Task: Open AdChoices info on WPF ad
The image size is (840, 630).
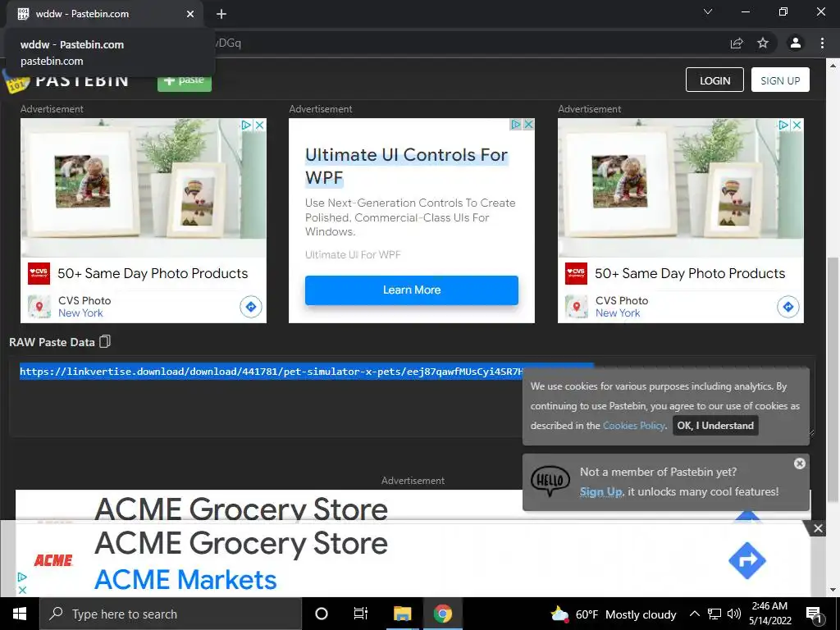Action: (x=515, y=125)
